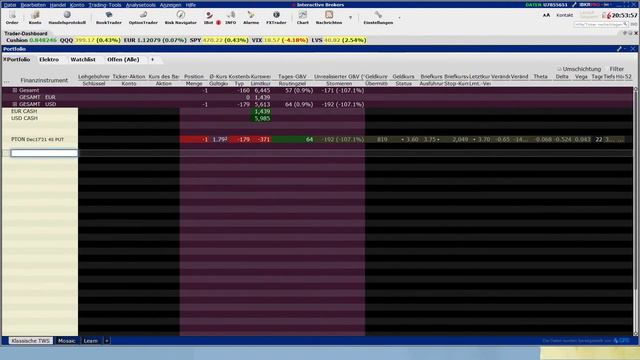Open the Chart toolbar icon

click(x=302, y=18)
